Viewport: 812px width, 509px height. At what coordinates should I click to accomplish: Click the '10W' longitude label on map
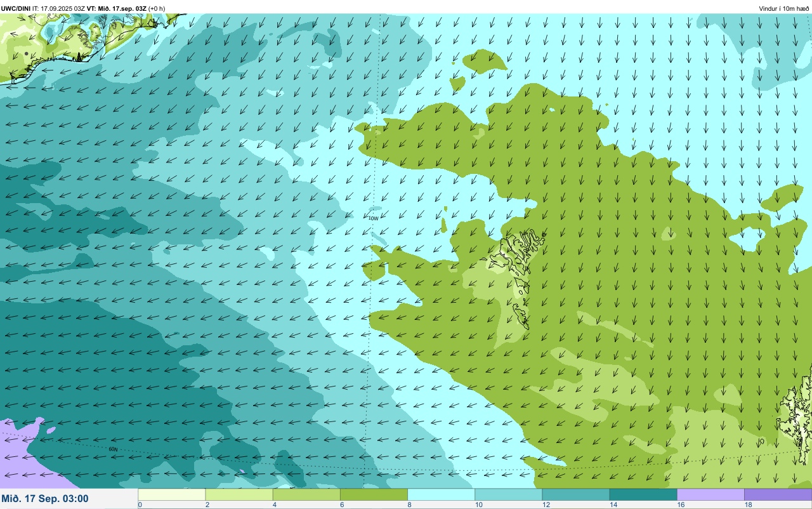[374, 218]
